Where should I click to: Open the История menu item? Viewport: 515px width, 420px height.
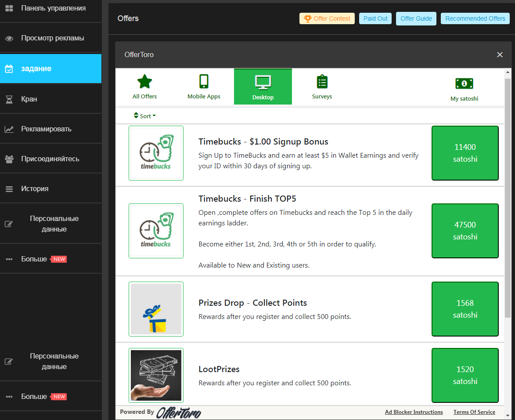(50, 188)
